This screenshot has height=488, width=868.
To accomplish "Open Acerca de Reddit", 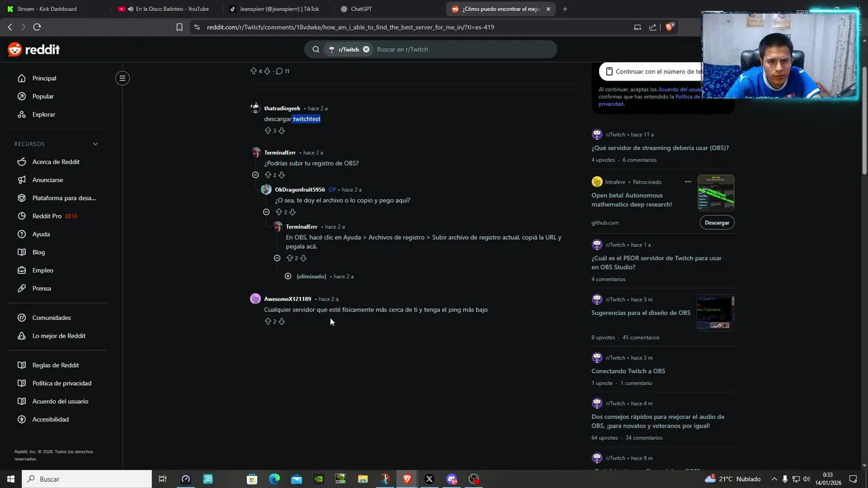I will [x=56, y=162].
